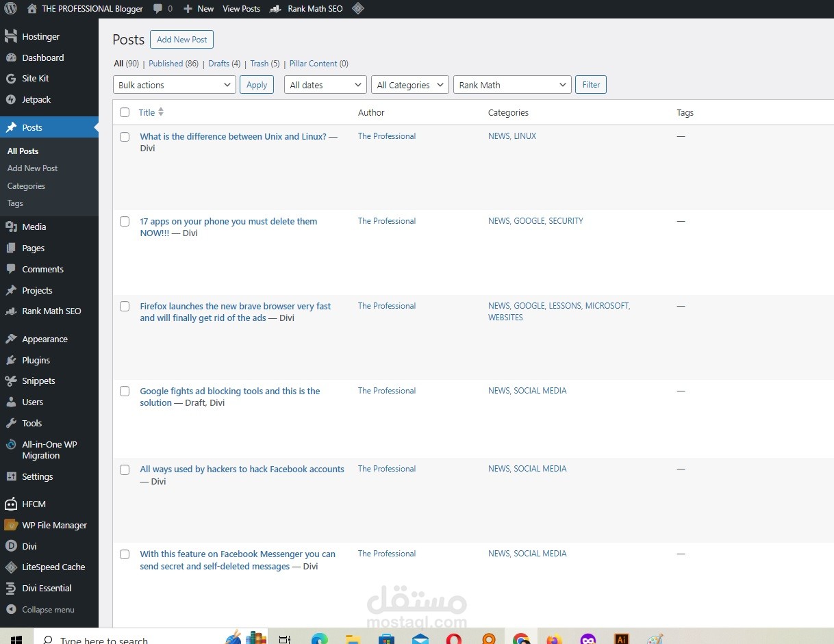
Task: Show the Pillar Content (0) filter
Action: pos(319,64)
